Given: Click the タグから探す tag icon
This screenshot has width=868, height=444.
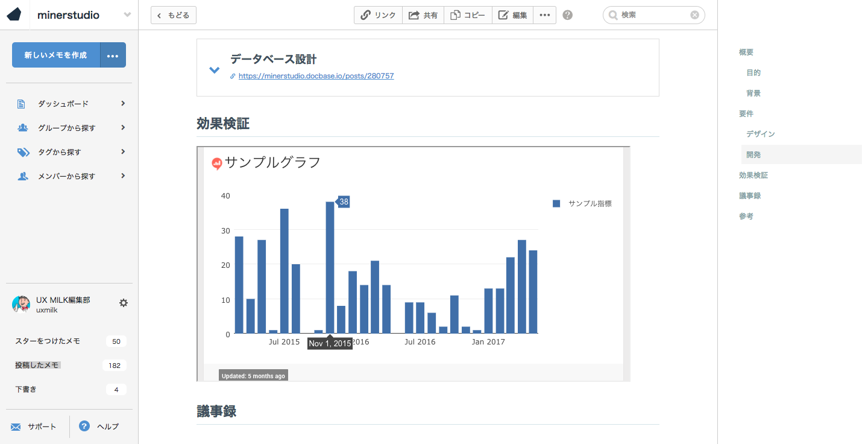Looking at the screenshot, I should [x=23, y=152].
